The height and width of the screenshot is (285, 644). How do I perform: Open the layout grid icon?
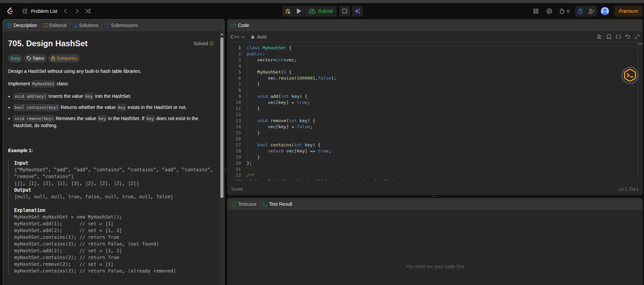tap(535, 11)
